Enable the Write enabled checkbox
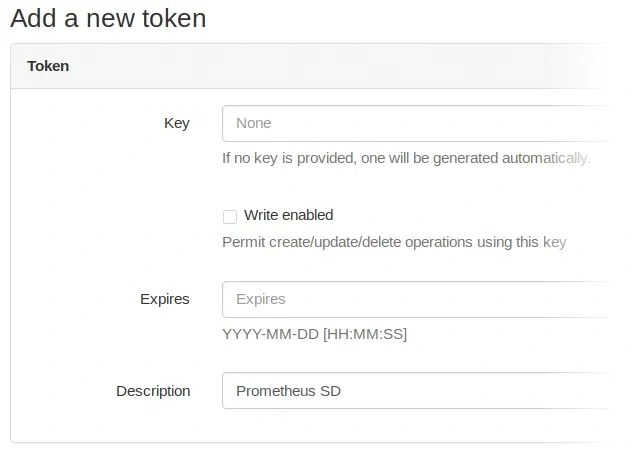Image resolution: width=633 pixels, height=452 pixels. (x=230, y=216)
